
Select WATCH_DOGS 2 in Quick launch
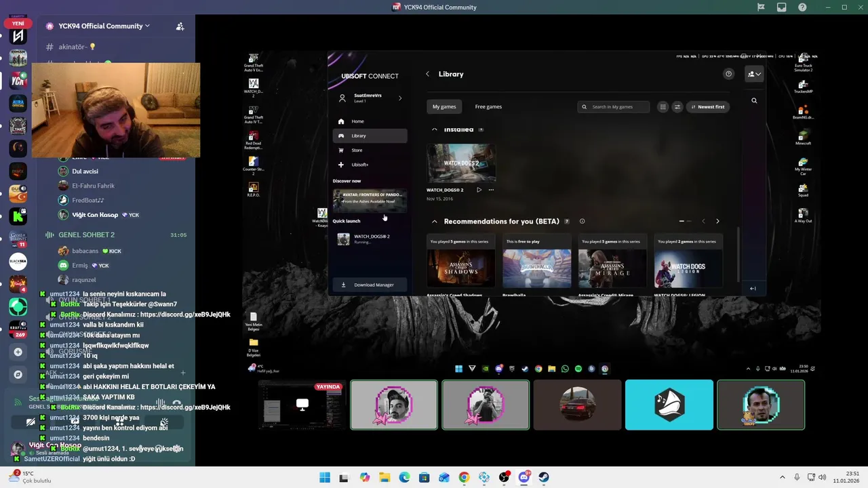370,239
